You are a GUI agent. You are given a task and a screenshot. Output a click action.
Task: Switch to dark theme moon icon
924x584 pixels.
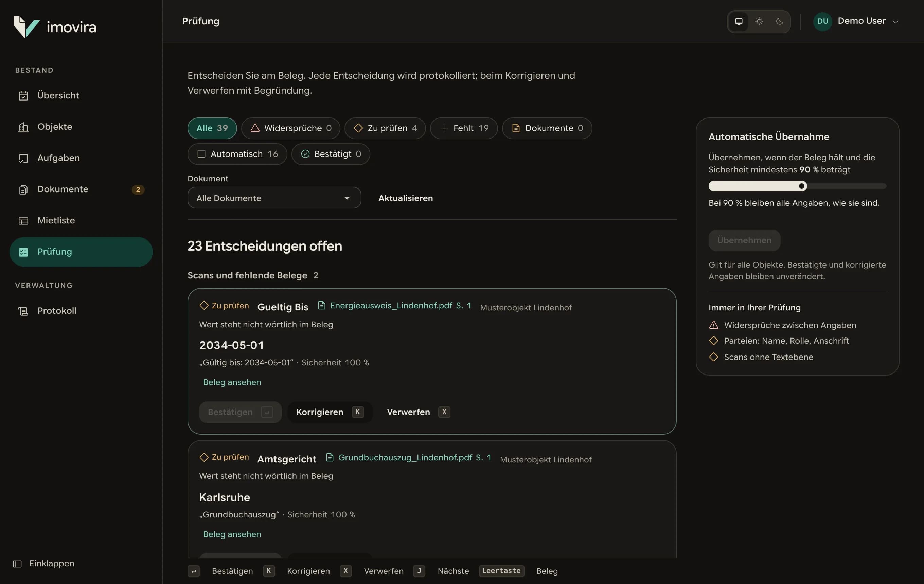[779, 21]
